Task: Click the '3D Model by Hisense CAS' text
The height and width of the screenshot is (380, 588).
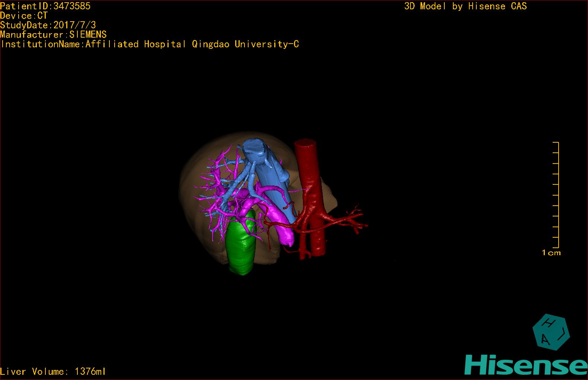Action: tap(466, 6)
